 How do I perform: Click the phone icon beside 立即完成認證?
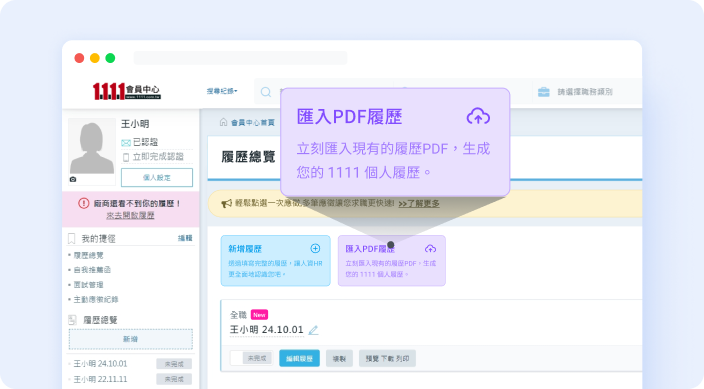(x=126, y=157)
